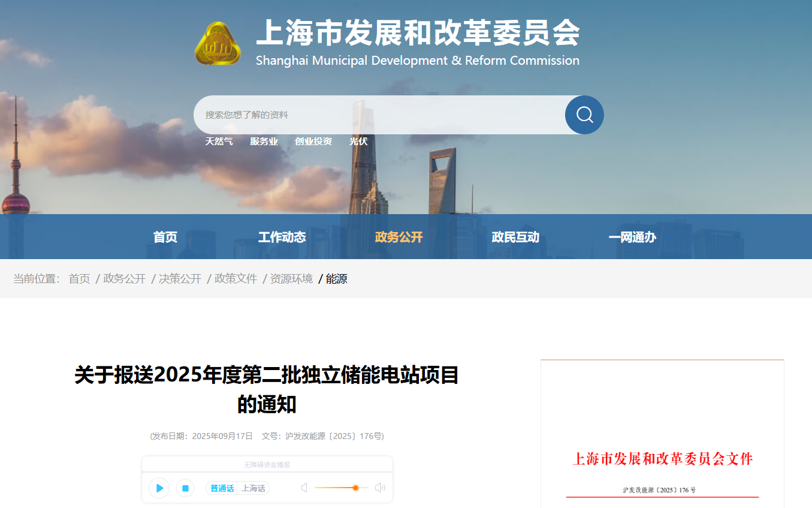
Task: Play the audio reading
Action: tap(159, 488)
